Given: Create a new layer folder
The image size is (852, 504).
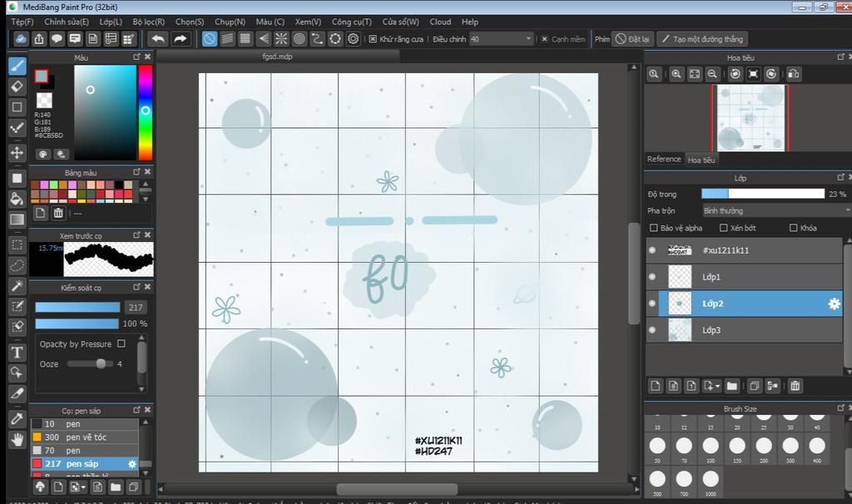Looking at the screenshot, I should pyautogui.click(x=732, y=386).
